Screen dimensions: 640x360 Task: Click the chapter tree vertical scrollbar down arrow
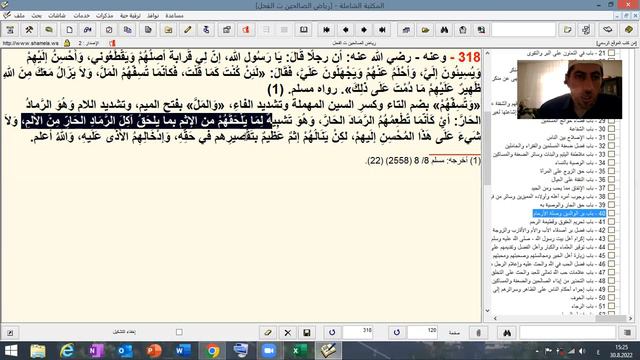(x=487, y=311)
